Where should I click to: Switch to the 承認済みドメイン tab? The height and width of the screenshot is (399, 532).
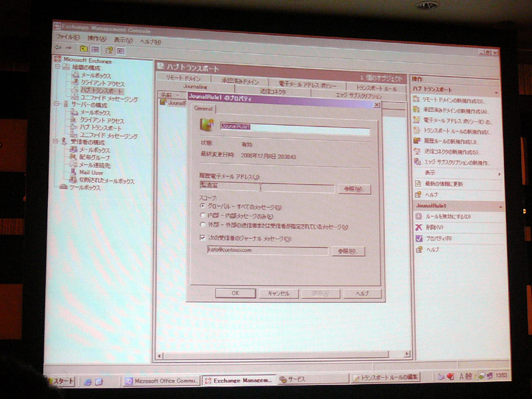(240, 80)
